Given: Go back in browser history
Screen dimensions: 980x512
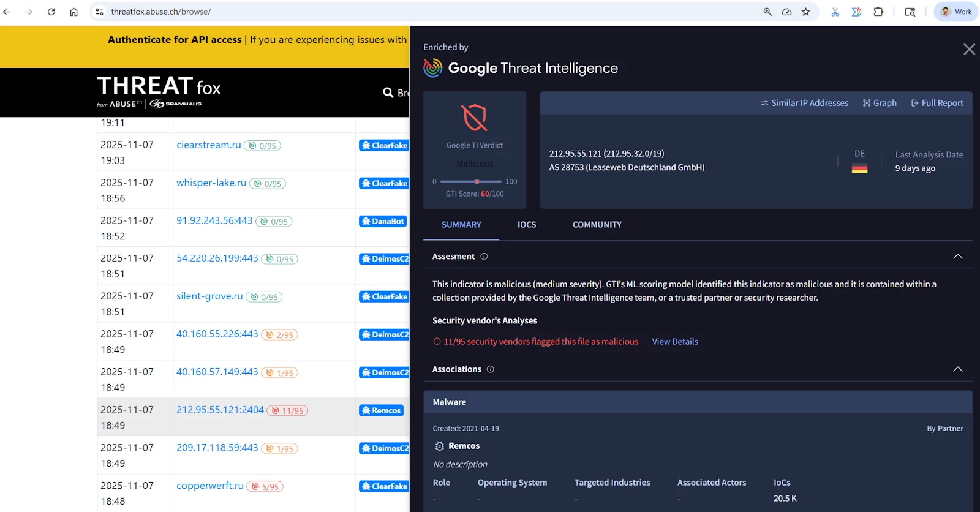Looking at the screenshot, I should [x=7, y=12].
